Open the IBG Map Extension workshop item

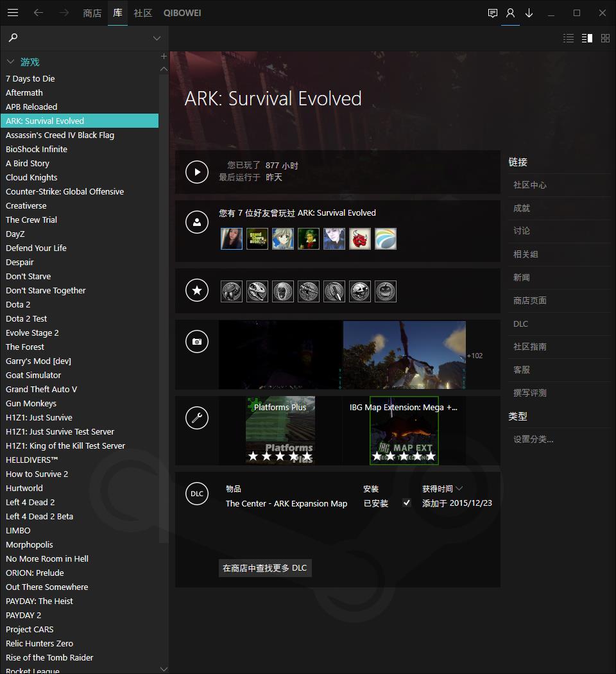point(404,430)
